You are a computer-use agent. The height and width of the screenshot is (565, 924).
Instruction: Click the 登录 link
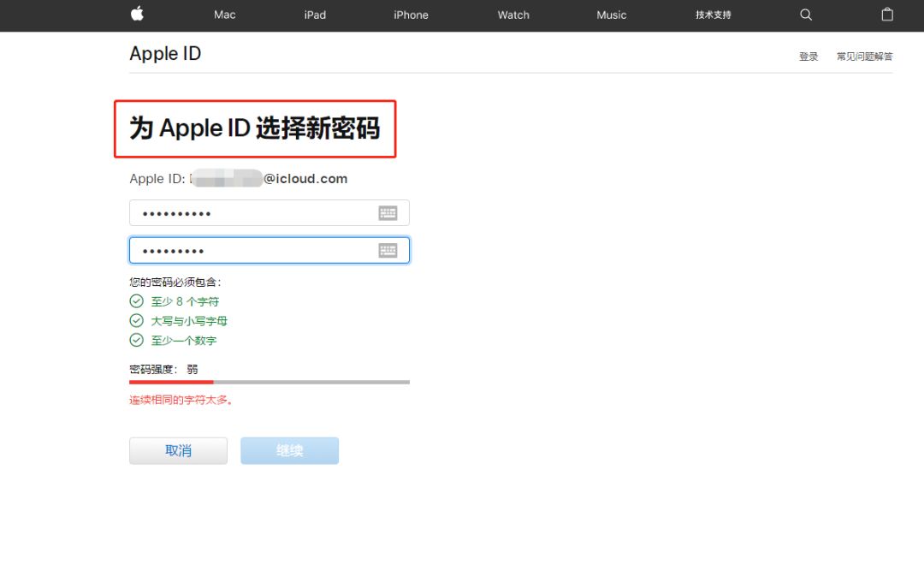click(x=808, y=56)
